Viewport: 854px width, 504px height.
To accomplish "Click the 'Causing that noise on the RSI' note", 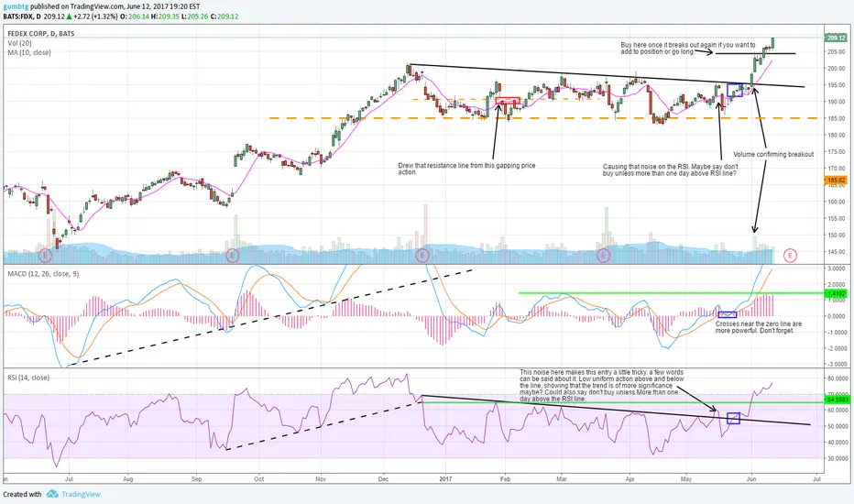I will pyautogui.click(x=671, y=170).
